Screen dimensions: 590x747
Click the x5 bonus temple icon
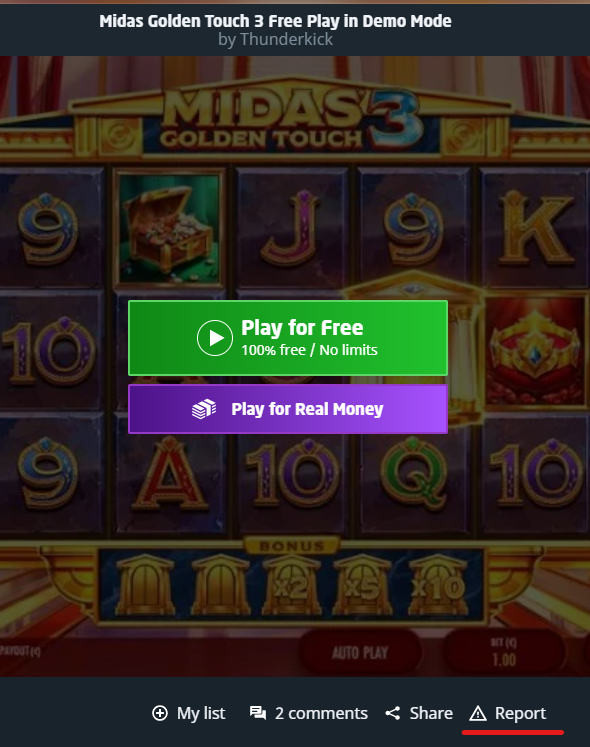click(363, 585)
